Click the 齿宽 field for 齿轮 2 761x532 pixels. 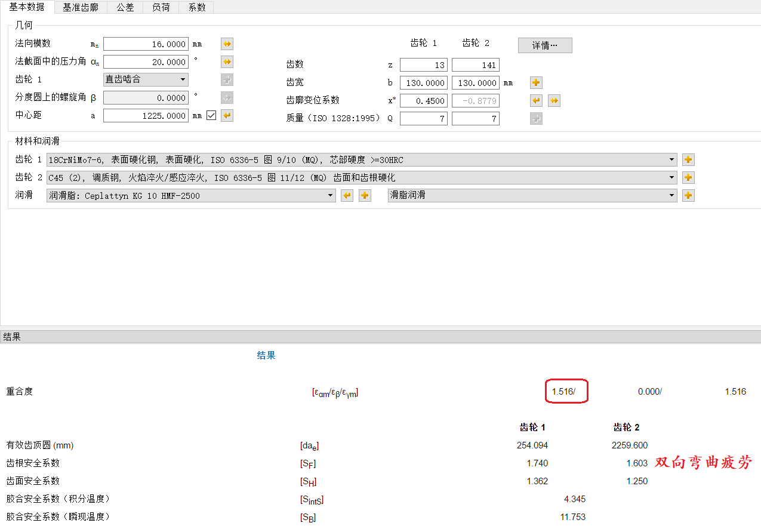click(476, 83)
